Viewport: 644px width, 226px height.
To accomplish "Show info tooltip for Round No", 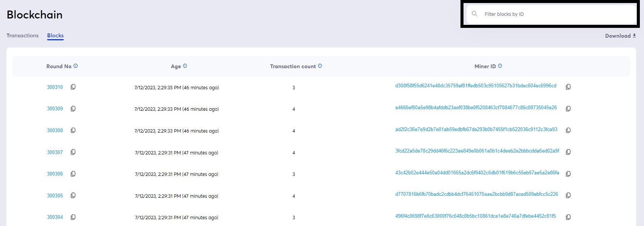I will tap(76, 66).
